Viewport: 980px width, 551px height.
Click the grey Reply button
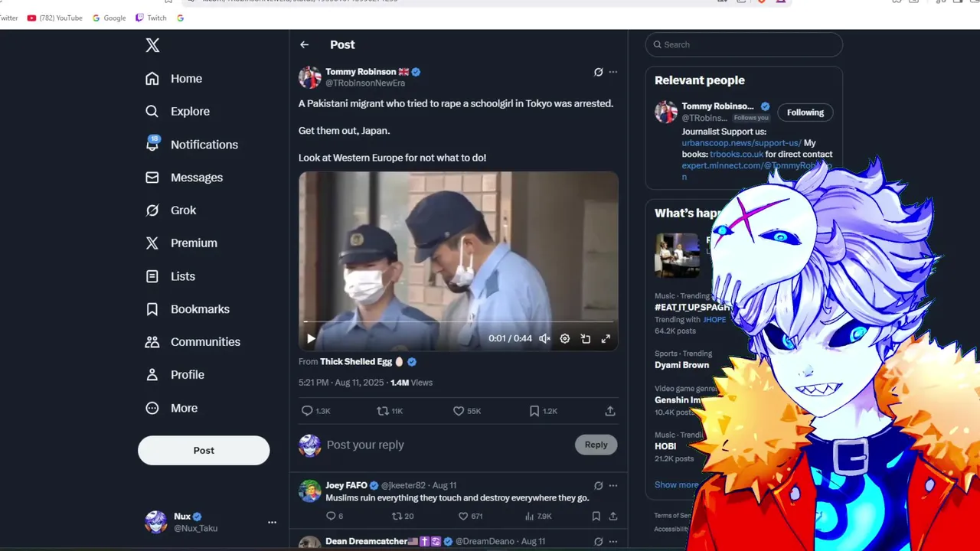click(596, 445)
